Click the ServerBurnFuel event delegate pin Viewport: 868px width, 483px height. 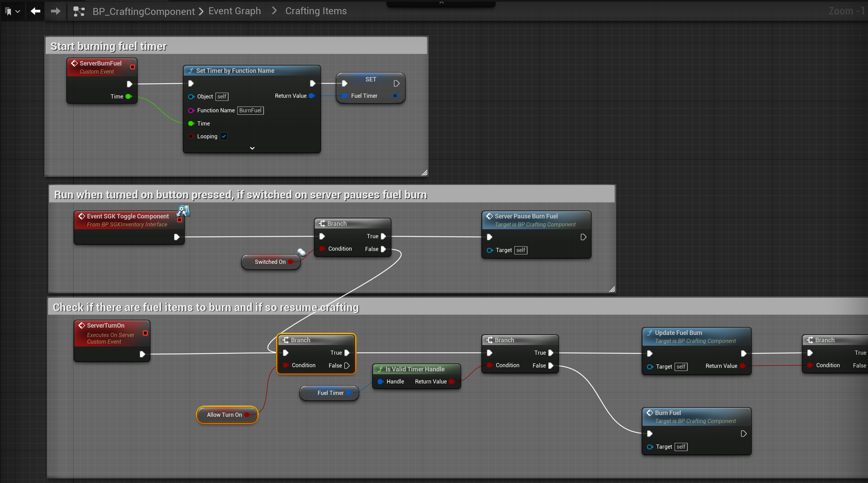pos(132,67)
